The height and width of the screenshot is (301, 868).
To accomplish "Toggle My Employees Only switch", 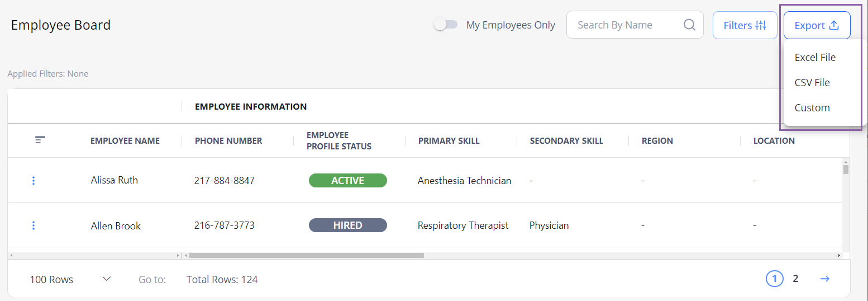I will [x=446, y=25].
